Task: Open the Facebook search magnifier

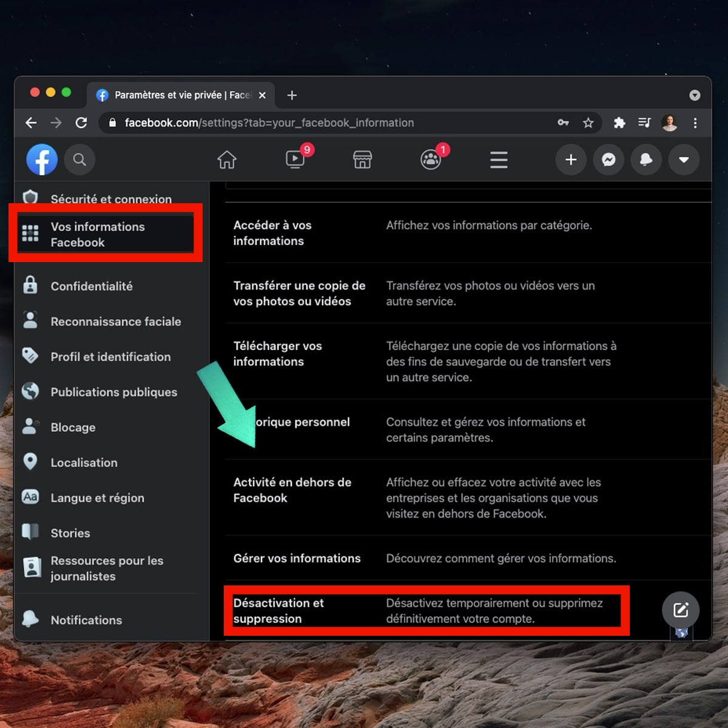Action: (79, 160)
